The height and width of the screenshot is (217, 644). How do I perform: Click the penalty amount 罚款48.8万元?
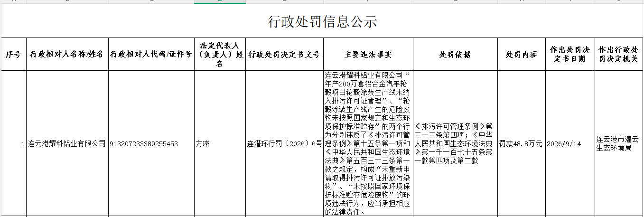point(521,143)
